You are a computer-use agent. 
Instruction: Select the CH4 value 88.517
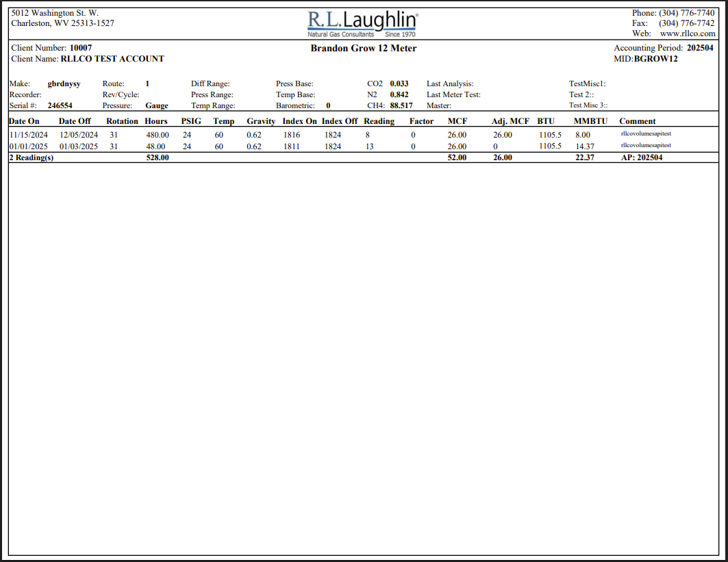(x=398, y=105)
